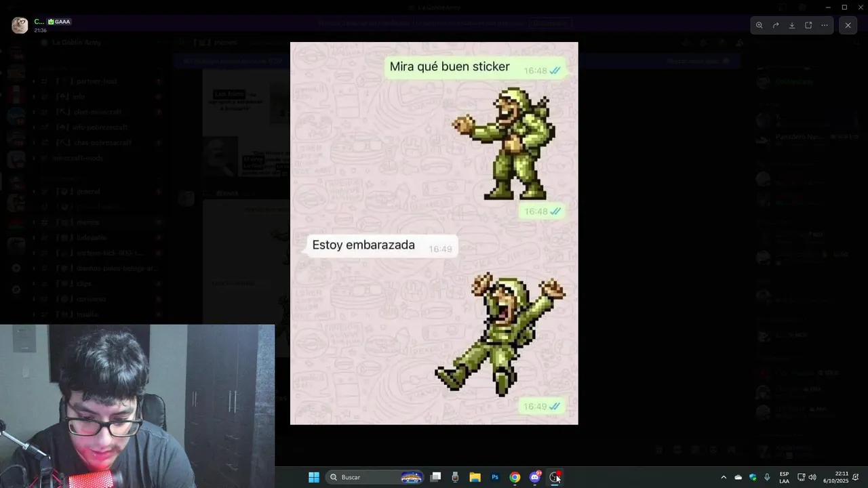Expand hidden system tray icons chevron
The height and width of the screenshot is (488, 868).
click(724, 477)
